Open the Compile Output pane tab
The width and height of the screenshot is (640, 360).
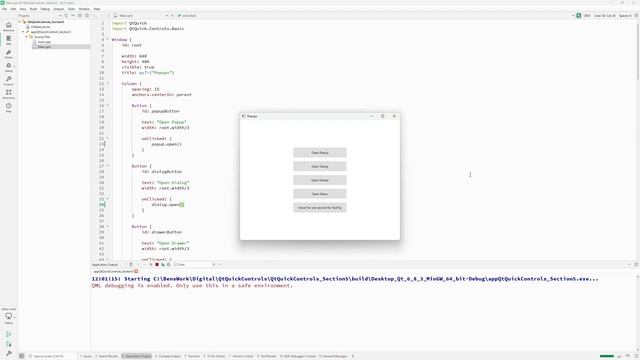pos(168,356)
